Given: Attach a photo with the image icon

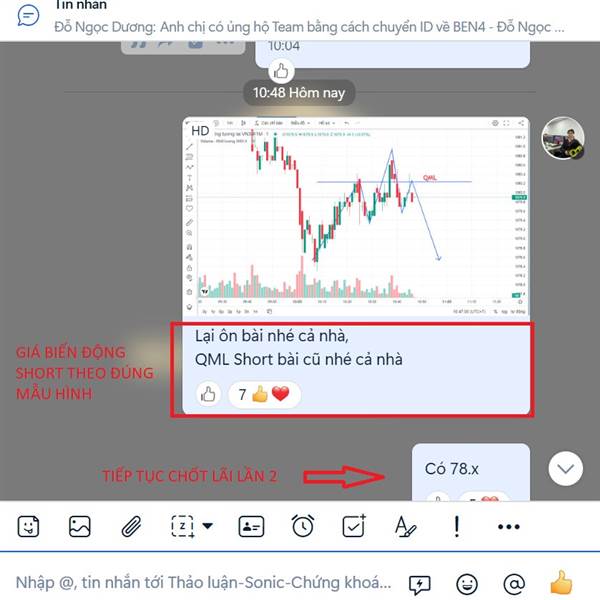Looking at the screenshot, I should [80, 527].
